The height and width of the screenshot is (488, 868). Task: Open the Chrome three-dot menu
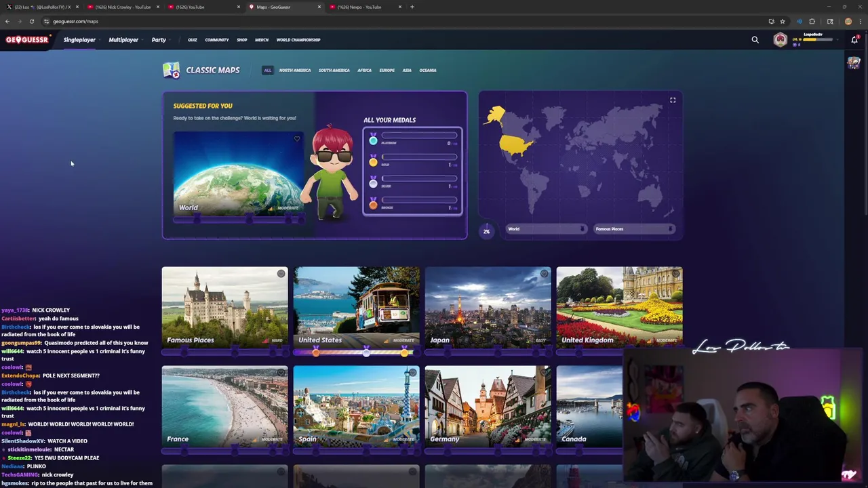(x=860, y=21)
